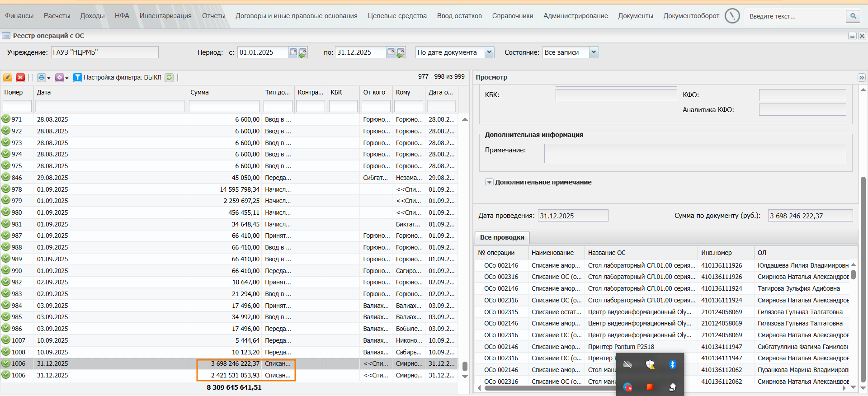Refresh the list with the green arrows icon
This screenshot has width=868, height=396.
click(169, 77)
